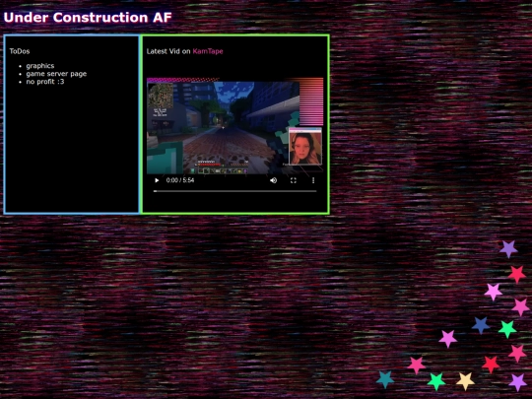The width and height of the screenshot is (532, 399).
Task: Click the 0:00 / 5:54 time display
Action: [180, 180]
